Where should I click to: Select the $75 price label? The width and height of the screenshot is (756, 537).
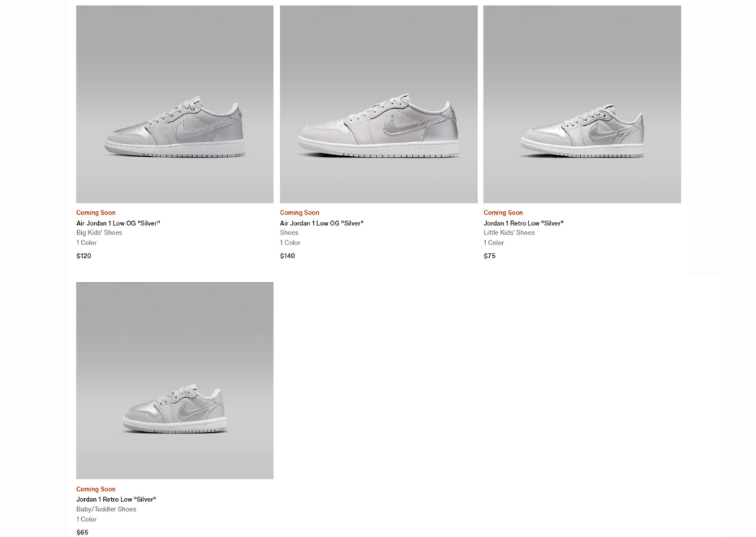[490, 256]
